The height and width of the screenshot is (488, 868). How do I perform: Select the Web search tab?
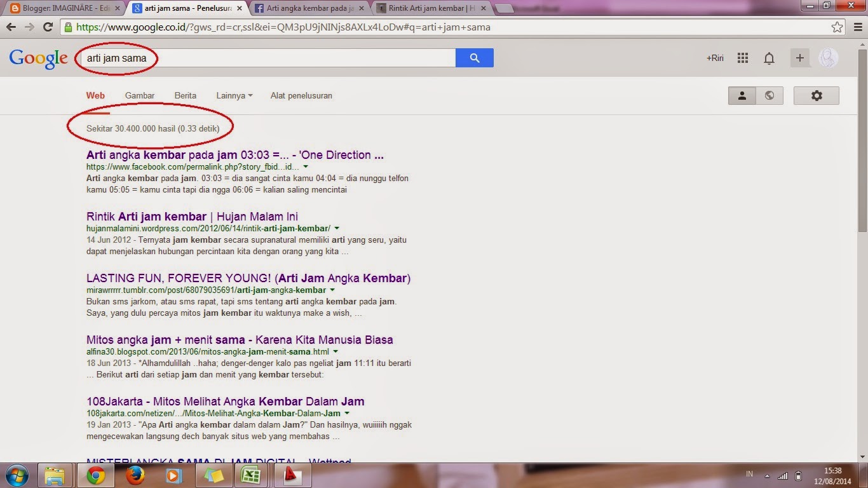click(x=95, y=95)
